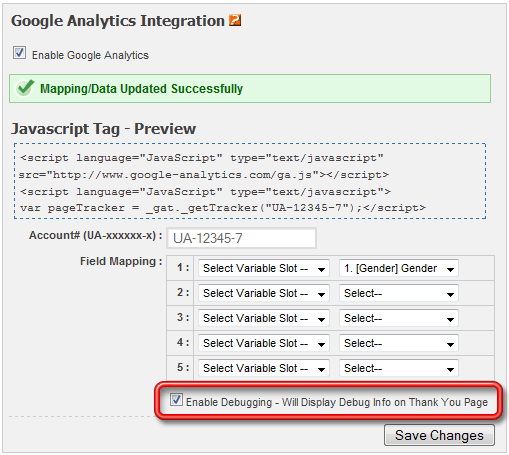The width and height of the screenshot is (509, 455).
Task: Open the orange help icon beside title
Action: [x=235, y=20]
